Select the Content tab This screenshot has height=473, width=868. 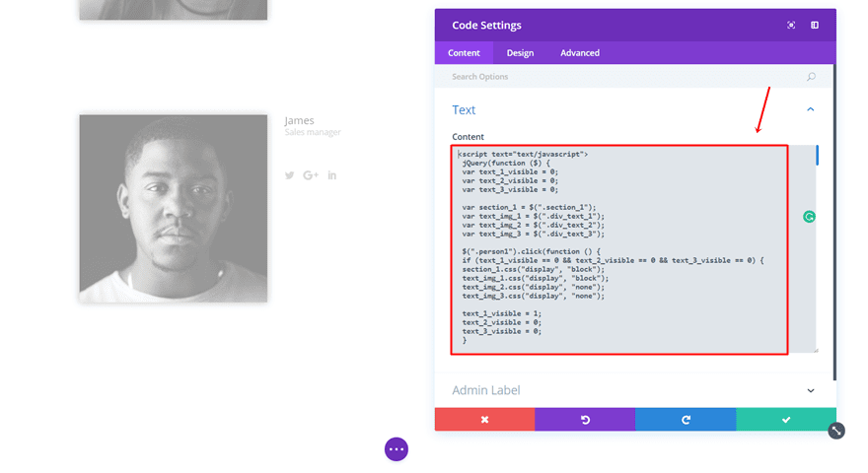pos(464,53)
